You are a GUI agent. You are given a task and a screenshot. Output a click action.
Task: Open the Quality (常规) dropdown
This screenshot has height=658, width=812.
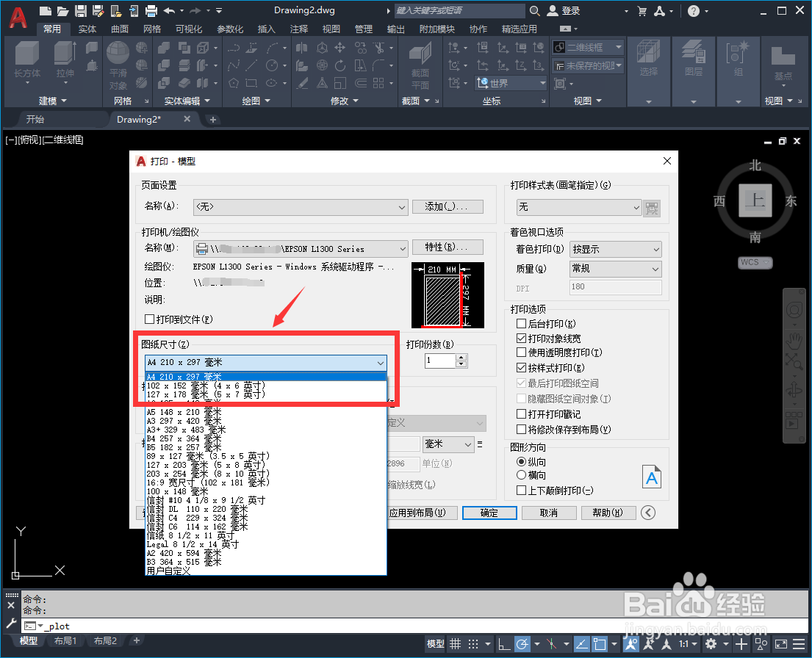615,268
